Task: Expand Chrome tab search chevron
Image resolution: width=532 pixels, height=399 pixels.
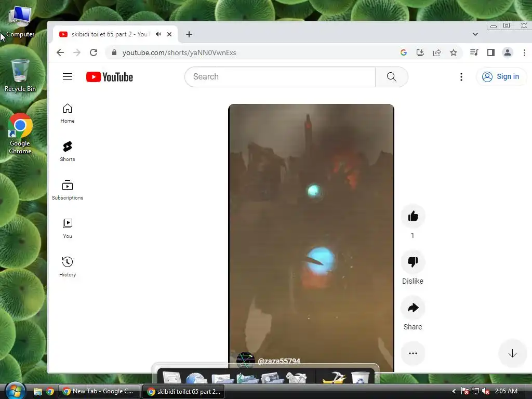Action: click(475, 34)
